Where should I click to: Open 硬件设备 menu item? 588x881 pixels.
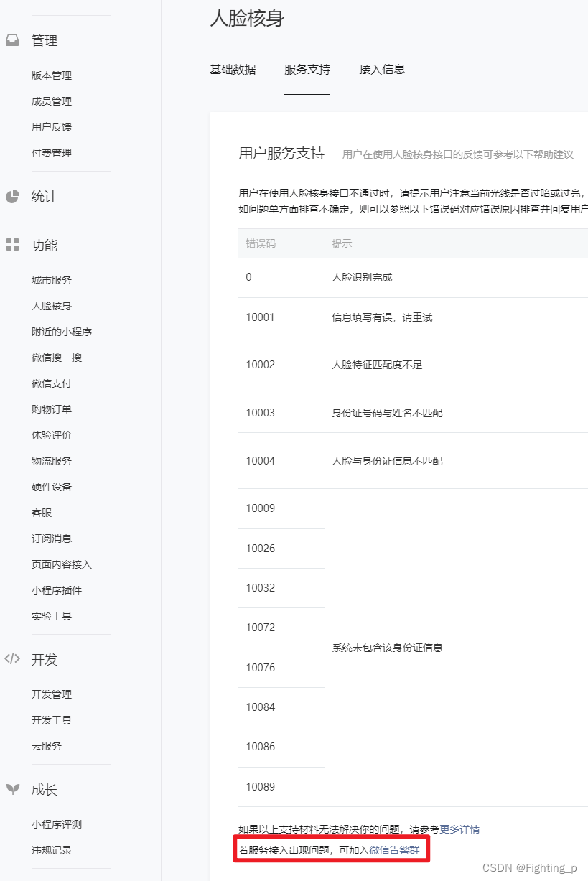coord(52,487)
